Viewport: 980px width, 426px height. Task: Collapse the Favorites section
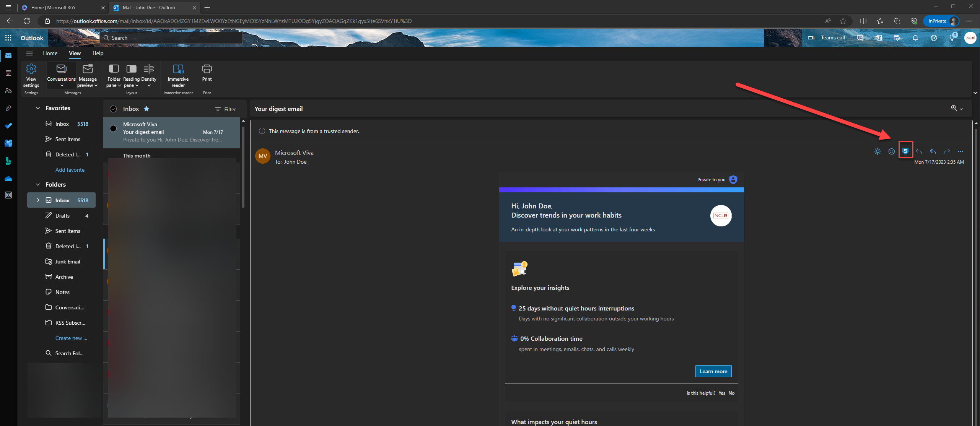coord(38,108)
